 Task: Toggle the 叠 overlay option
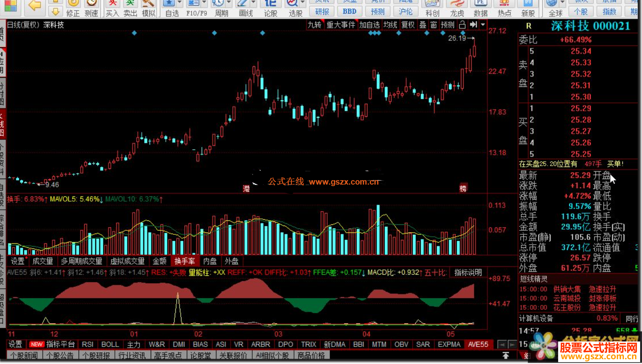[x=423, y=25]
